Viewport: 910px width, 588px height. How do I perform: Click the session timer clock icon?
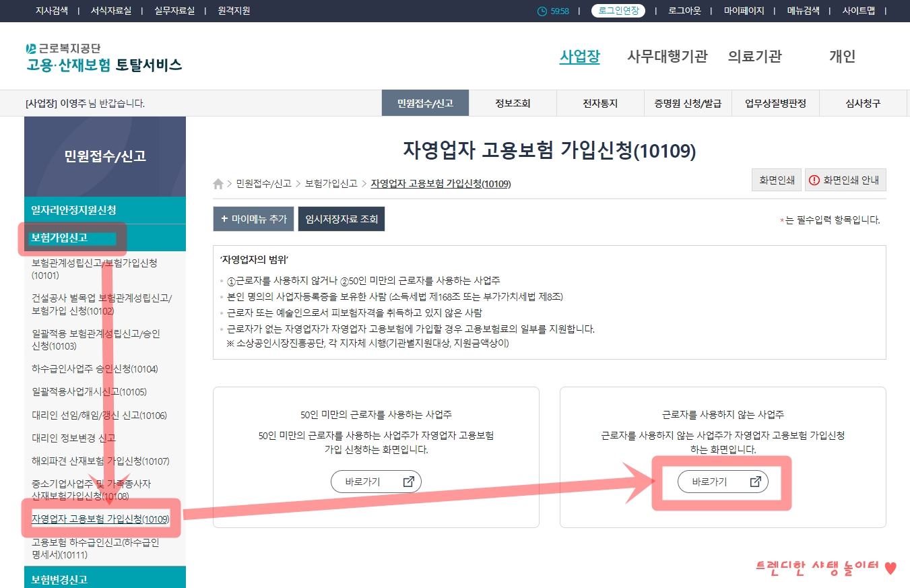coord(542,11)
